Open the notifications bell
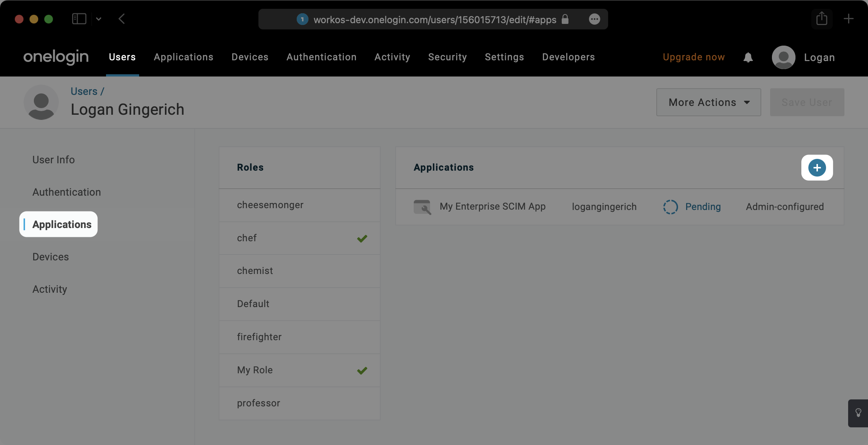This screenshot has width=868, height=445. (748, 57)
